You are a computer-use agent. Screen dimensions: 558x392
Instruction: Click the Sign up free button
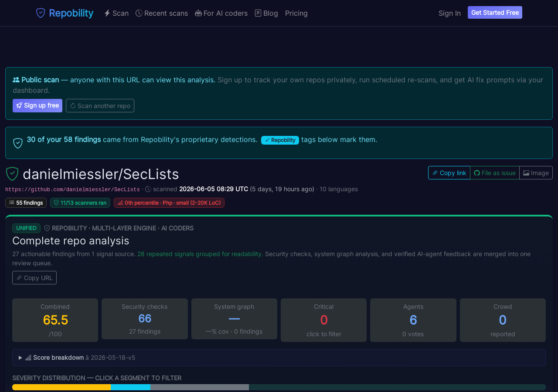[x=37, y=105]
